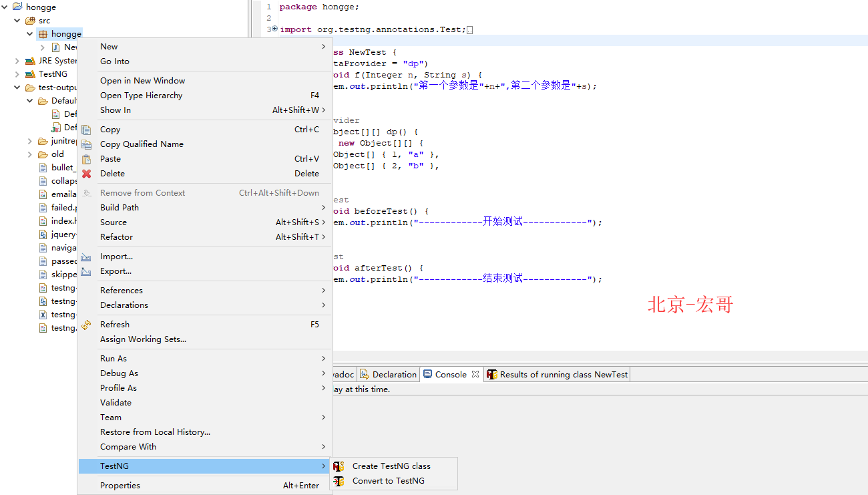868x495 pixels.
Task: Collapse the hongge package node
Action: (x=30, y=34)
